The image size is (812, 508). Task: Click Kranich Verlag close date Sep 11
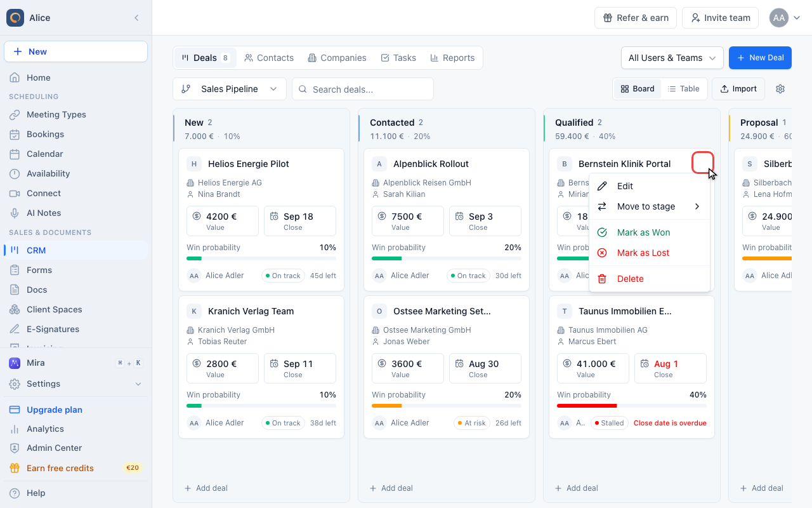point(300,368)
